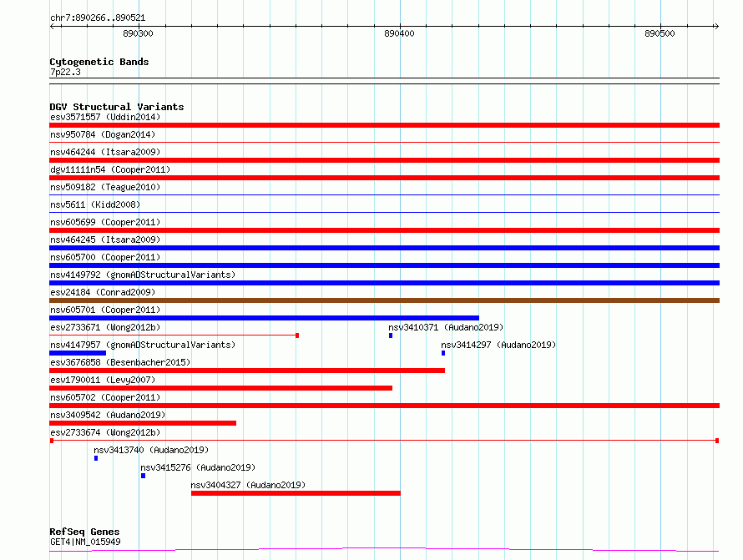Click the brown esv24184 Conrad2009 bar
The width and height of the screenshot is (743, 560).
point(384,300)
